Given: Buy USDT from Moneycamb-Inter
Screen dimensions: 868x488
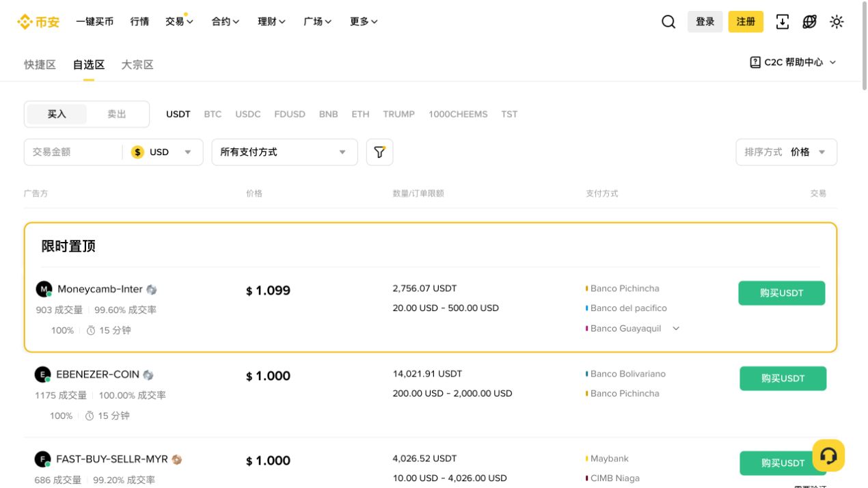Looking at the screenshot, I should coord(781,293).
